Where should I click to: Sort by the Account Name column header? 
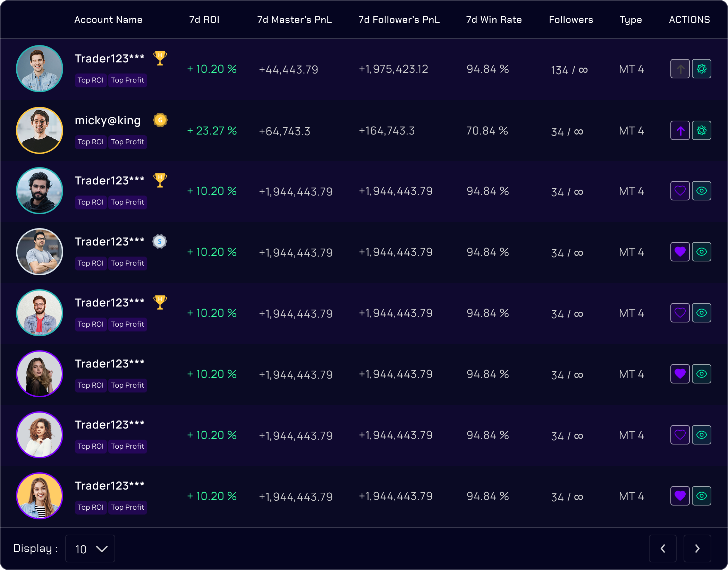pyautogui.click(x=108, y=20)
